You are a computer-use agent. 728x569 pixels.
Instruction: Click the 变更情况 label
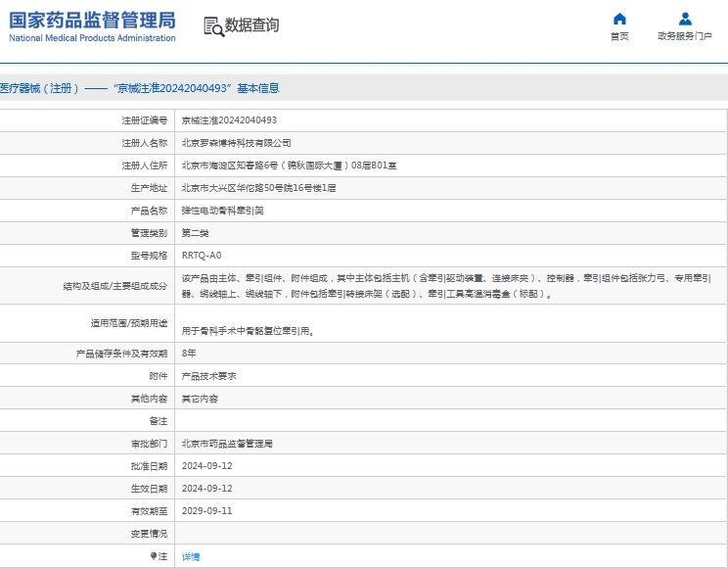(149, 534)
